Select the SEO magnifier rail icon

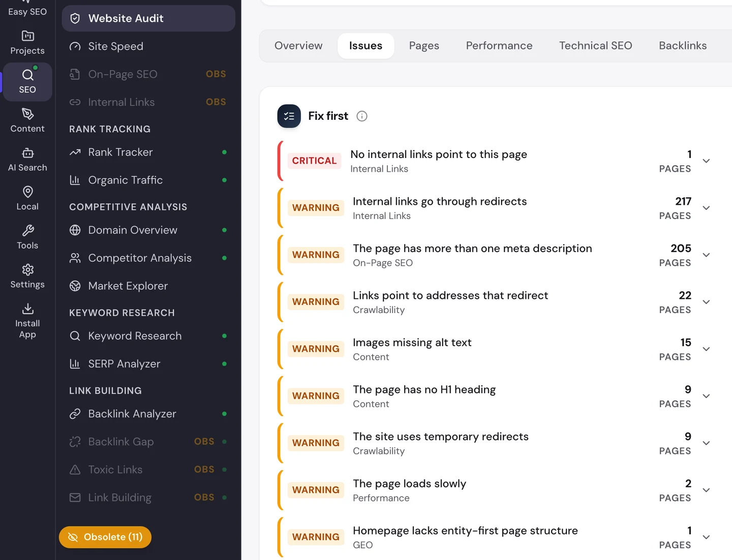[x=27, y=75]
